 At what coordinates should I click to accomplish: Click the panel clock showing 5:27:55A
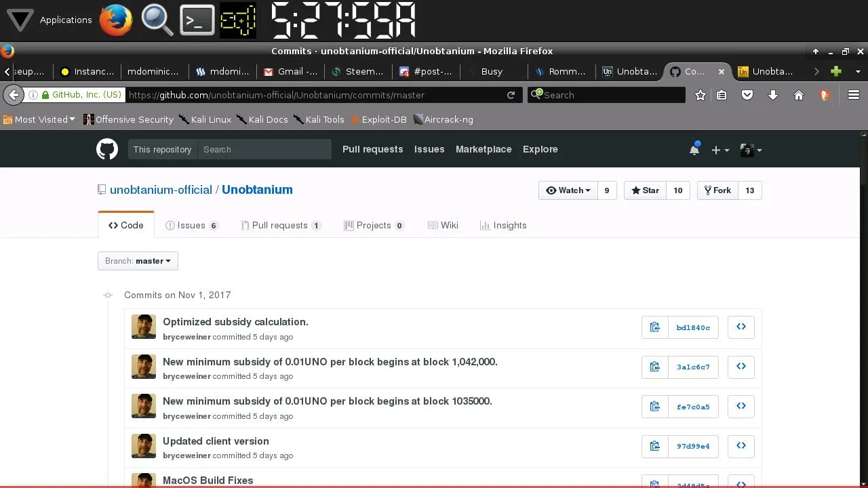(343, 20)
